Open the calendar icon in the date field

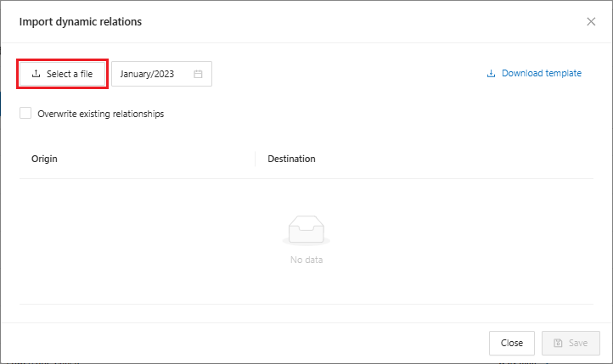(x=198, y=74)
